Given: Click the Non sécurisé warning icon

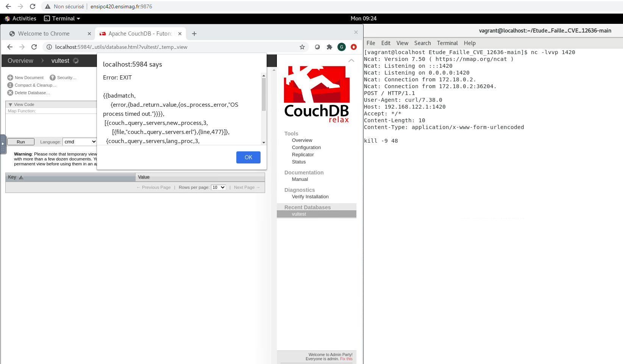Looking at the screenshot, I should [x=48, y=6].
